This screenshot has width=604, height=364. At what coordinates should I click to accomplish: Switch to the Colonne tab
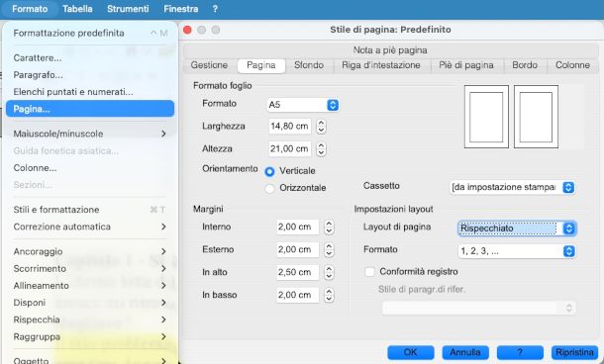pyautogui.click(x=572, y=65)
